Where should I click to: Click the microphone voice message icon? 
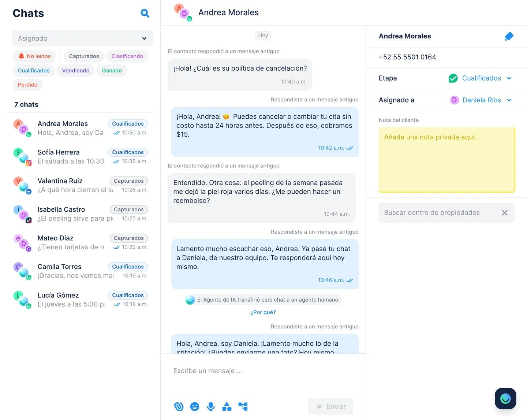[x=211, y=406]
